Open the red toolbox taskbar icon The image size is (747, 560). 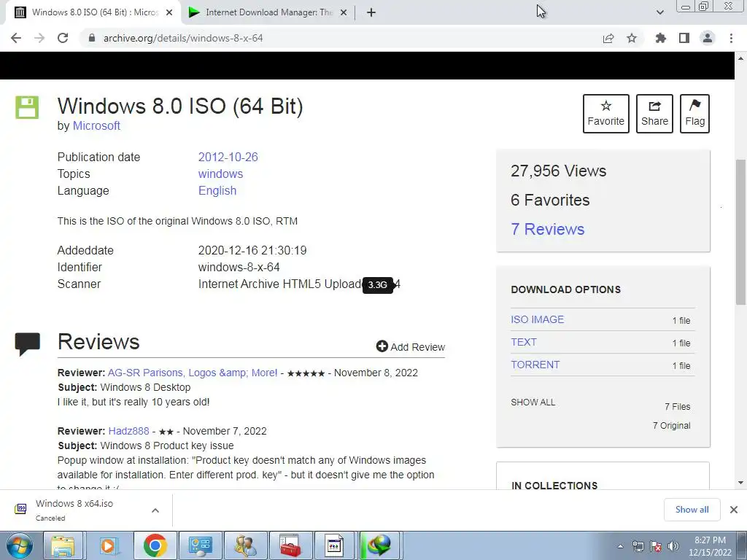(x=290, y=545)
